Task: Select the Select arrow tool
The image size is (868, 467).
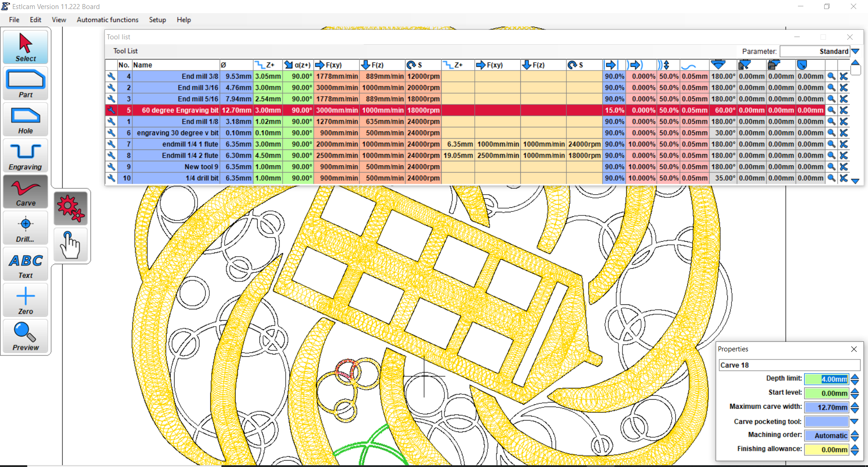Action: click(x=26, y=47)
